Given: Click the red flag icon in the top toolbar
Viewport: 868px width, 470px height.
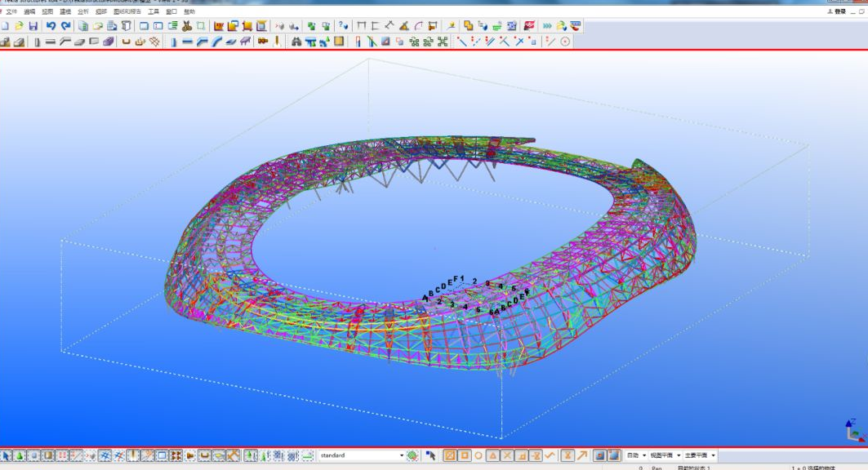Looking at the screenshot, I should (x=529, y=26).
